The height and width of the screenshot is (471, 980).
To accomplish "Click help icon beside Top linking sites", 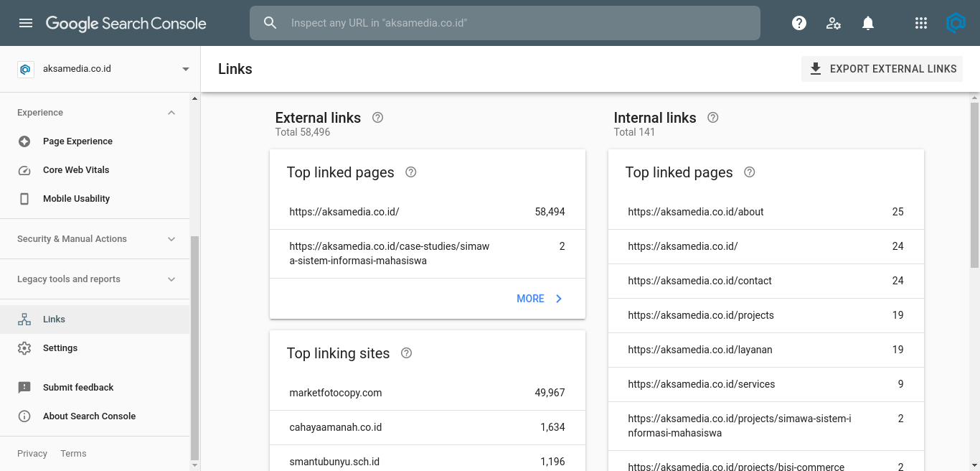I will pyautogui.click(x=407, y=353).
